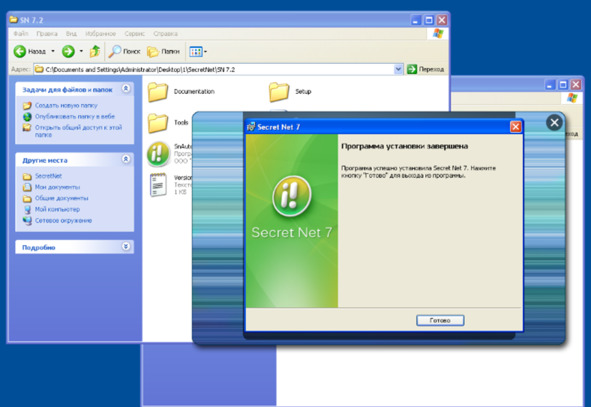The image size is (591, 407).
Task: Click Опубликовать папку в вебе link
Action: [75, 116]
